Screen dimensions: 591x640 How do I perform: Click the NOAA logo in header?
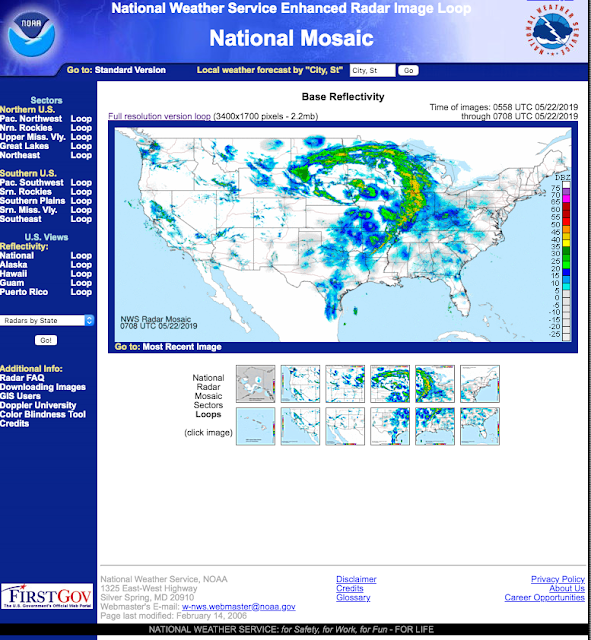click(32, 34)
